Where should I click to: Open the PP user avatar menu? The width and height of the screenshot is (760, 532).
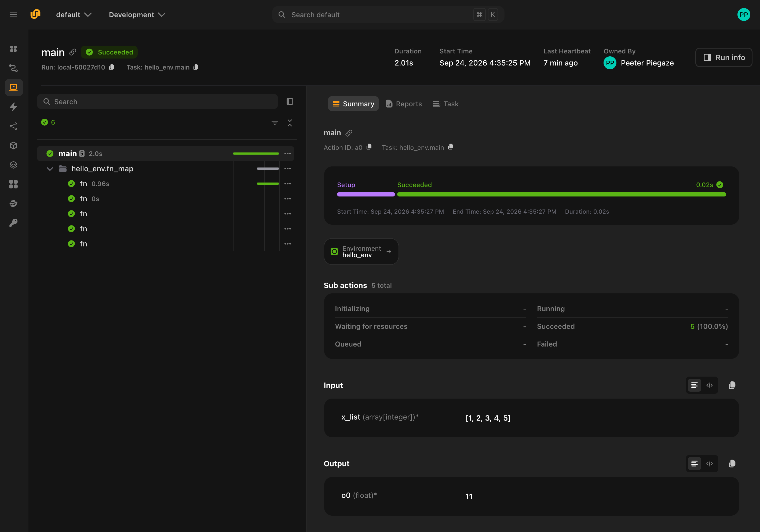744,14
